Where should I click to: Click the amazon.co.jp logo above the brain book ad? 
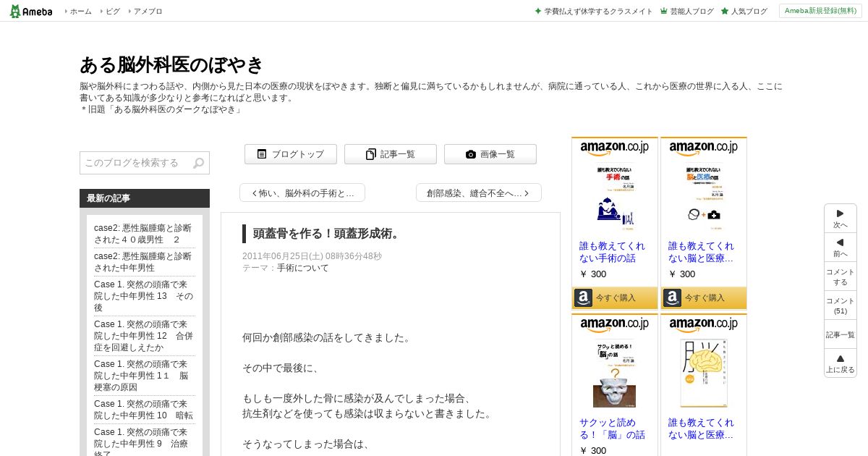pyautogui.click(x=703, y=325)
